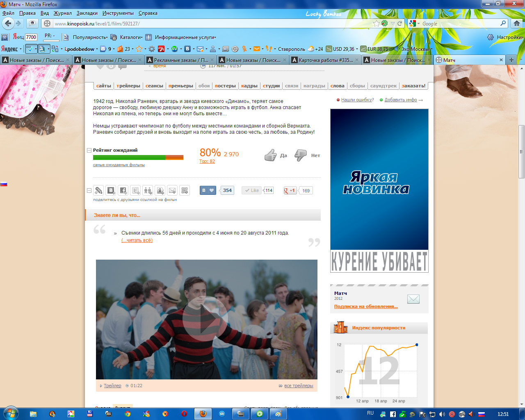Image resolution: width=525 pixels, height=420 pixels.
Task: Open кадры film tab
Action: [249, 86]
